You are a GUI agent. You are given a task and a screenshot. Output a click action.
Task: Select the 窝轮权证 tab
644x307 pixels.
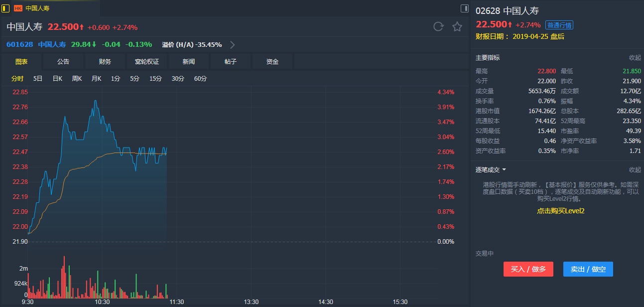pyautogui.click(x=147, y=62)
